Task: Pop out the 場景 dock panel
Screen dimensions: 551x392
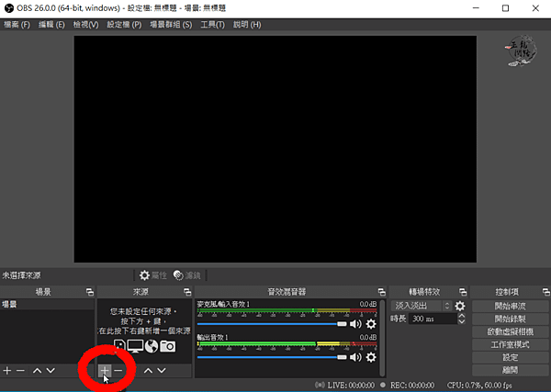Action: (90, 292)
